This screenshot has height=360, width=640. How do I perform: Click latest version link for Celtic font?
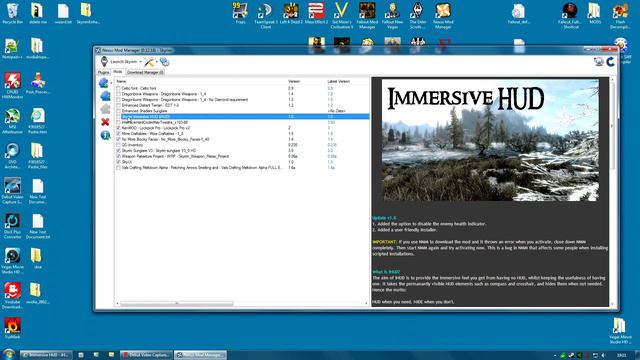(x=330, y=88)
